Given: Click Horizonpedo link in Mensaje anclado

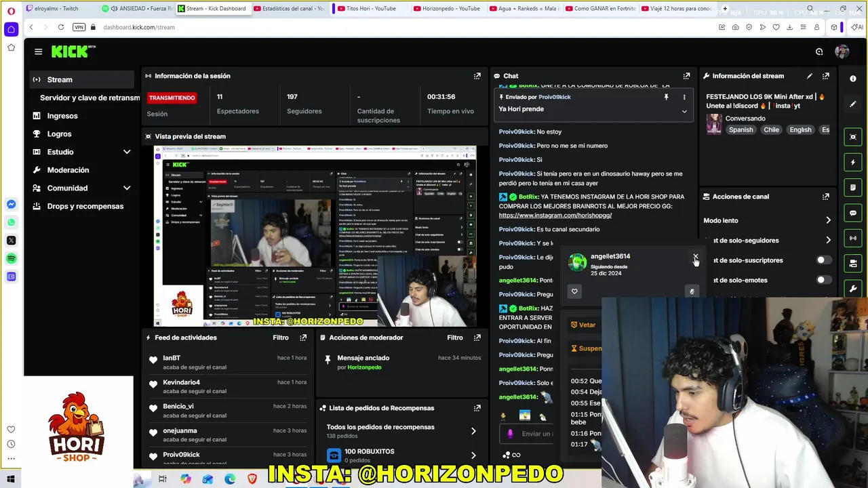Looking at the screenshot, I should click(x=364, y=367).
